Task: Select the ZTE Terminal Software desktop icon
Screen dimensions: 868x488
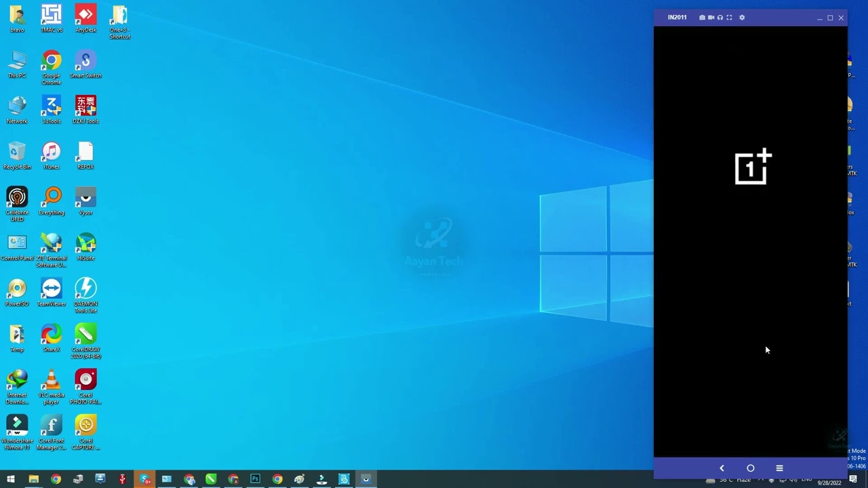Action: 52,251
